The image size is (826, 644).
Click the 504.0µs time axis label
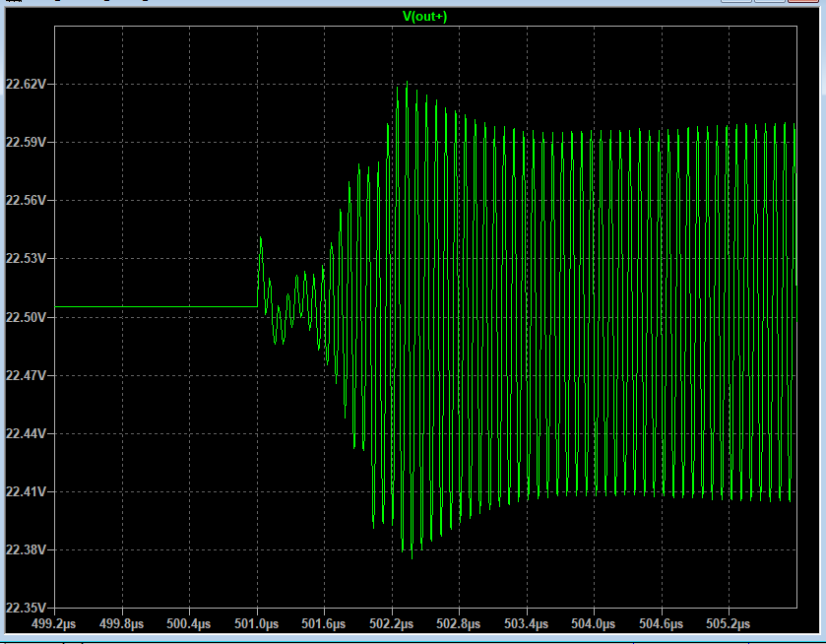(x=593, y=624)
